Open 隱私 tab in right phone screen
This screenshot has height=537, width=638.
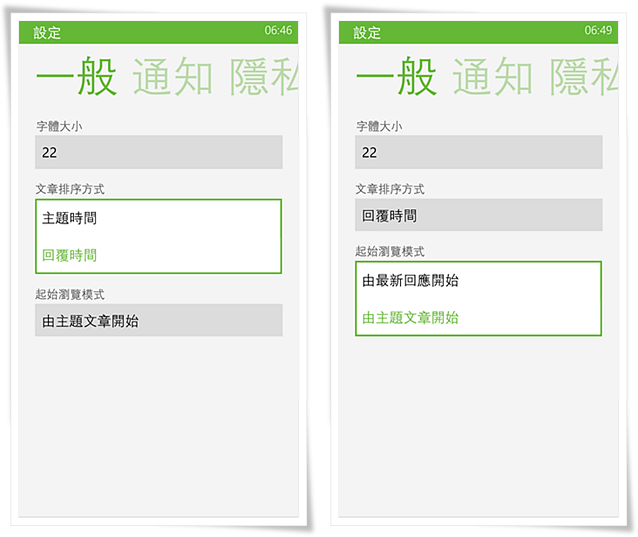click(584, 76)
